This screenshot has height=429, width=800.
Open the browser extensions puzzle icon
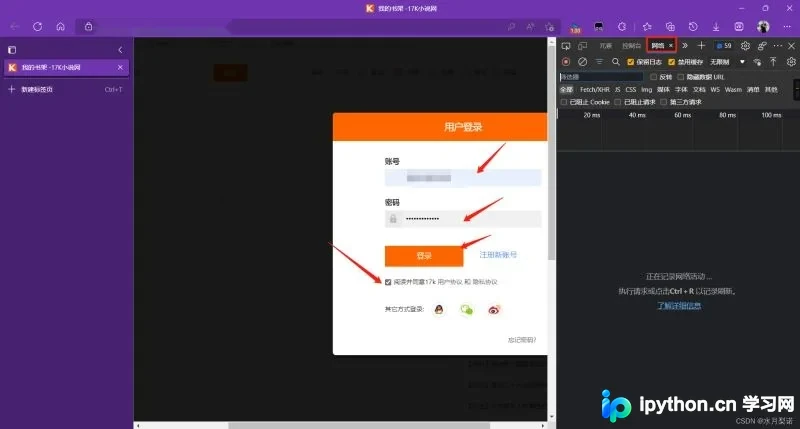tap(621, 27)
